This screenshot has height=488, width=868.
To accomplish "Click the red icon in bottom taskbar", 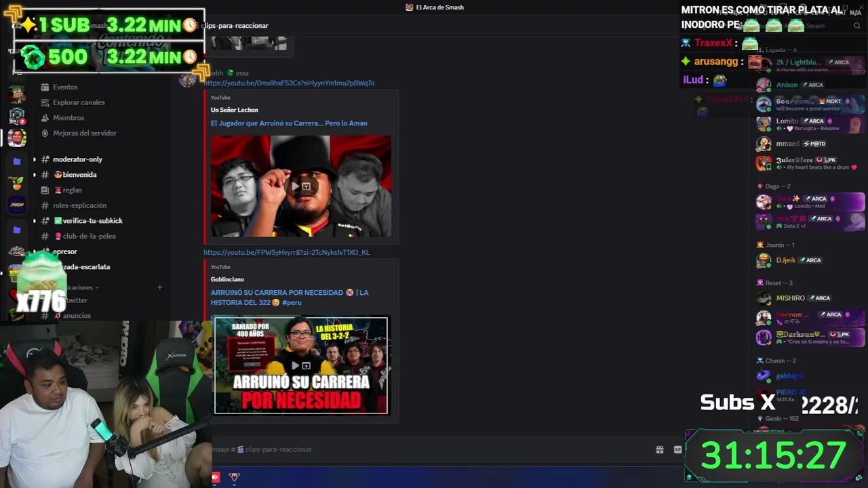I will pos(216,477).
